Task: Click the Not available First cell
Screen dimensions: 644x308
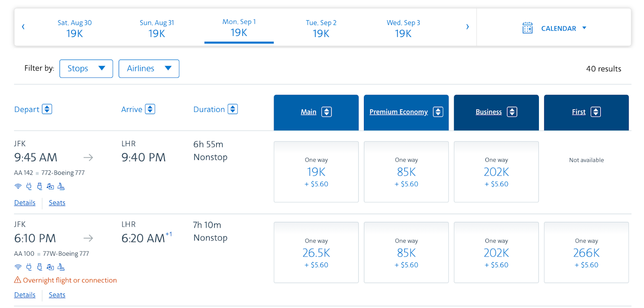Action: 586,160
